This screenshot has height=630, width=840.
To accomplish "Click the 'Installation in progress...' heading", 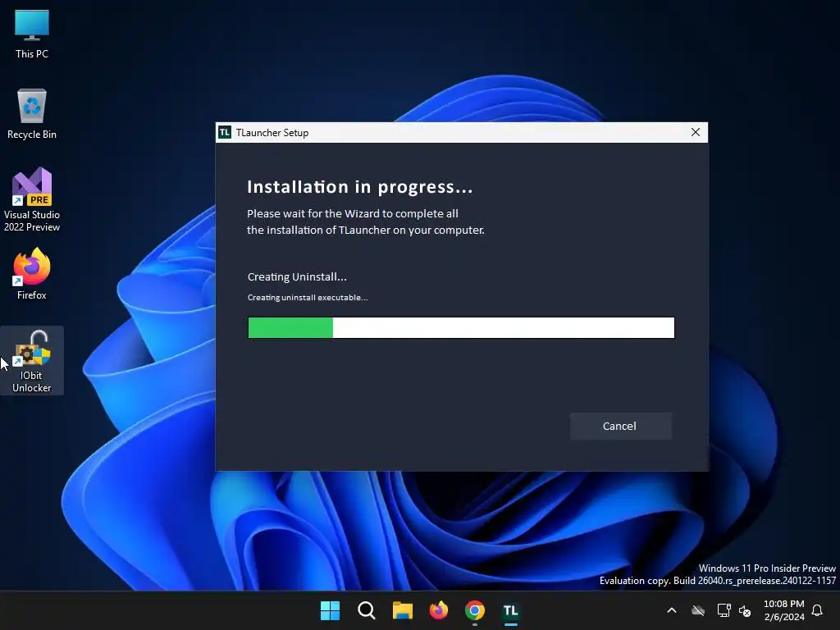I will (359, 187).
